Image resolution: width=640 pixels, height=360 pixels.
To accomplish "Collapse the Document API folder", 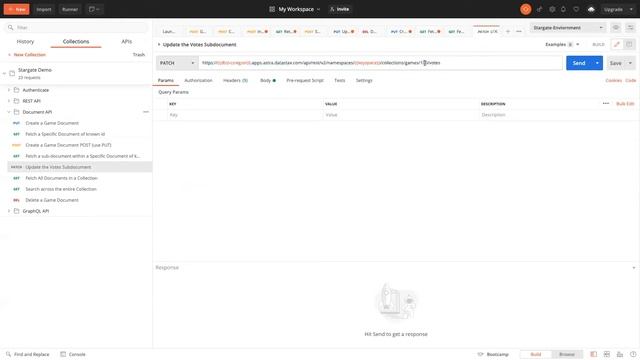I will 9,112.
